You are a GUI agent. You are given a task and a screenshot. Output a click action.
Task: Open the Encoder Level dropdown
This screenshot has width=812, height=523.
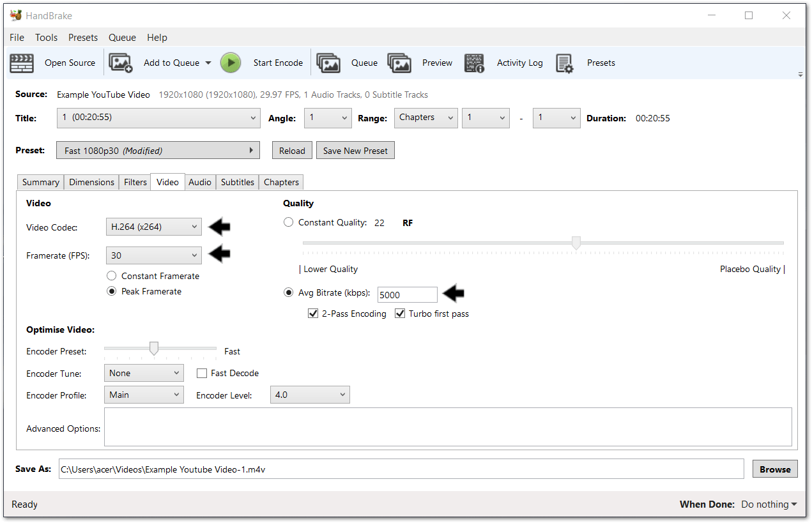coord(310,395)
